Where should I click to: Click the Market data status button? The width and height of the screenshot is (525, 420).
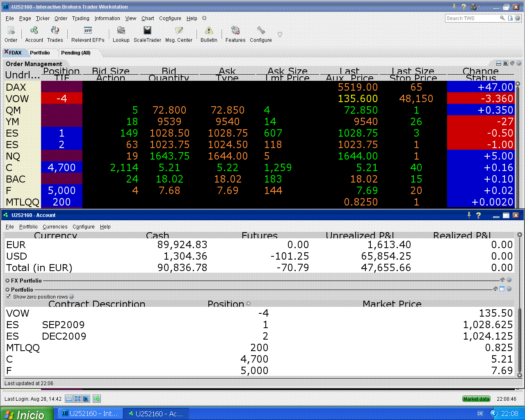coord(476,399)
